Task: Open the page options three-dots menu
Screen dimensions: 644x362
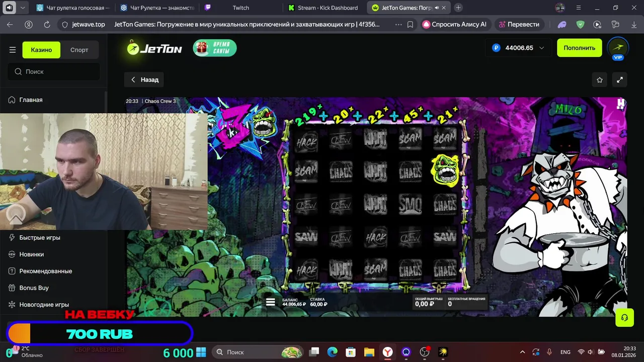Action: (398, 24)
